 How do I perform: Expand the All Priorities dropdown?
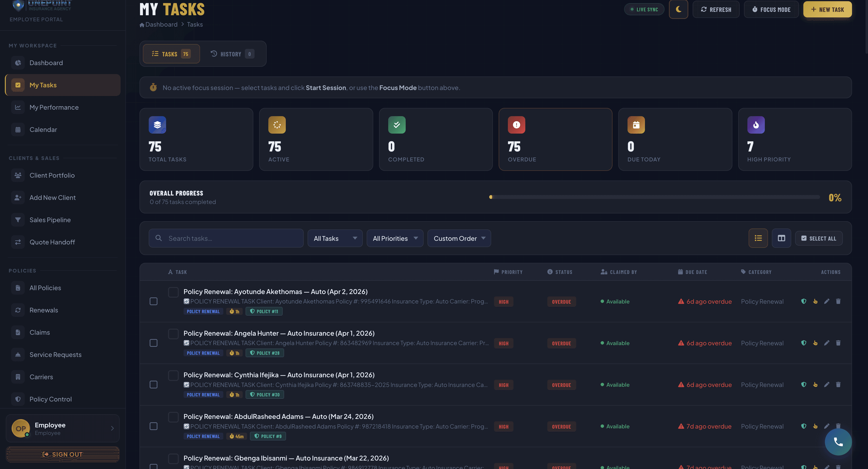point(395,238)
